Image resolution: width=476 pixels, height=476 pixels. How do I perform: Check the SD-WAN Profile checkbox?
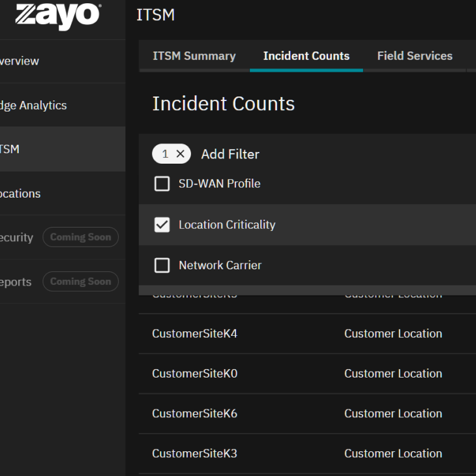pos(162,184)
